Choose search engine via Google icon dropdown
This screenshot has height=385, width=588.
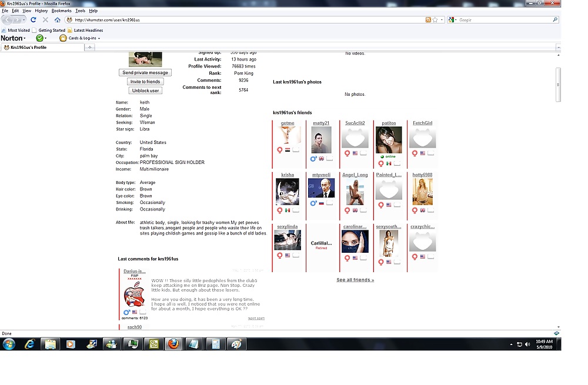pos(453,20)
